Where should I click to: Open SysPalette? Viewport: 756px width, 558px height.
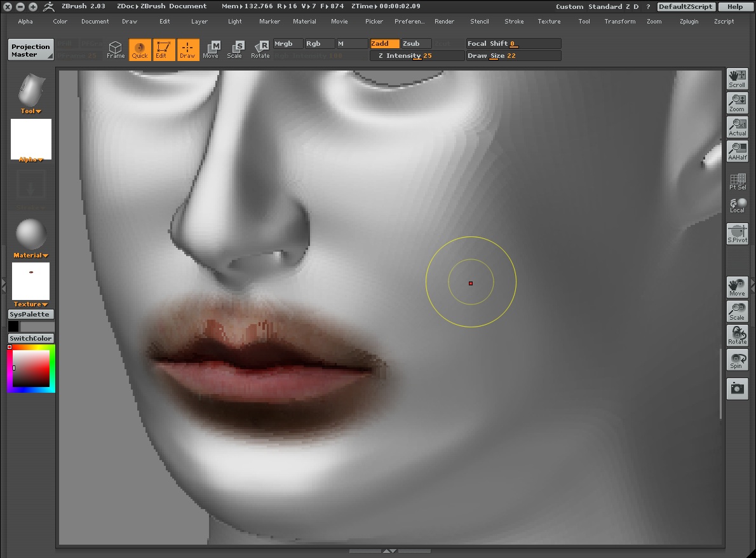pos(30,313)
